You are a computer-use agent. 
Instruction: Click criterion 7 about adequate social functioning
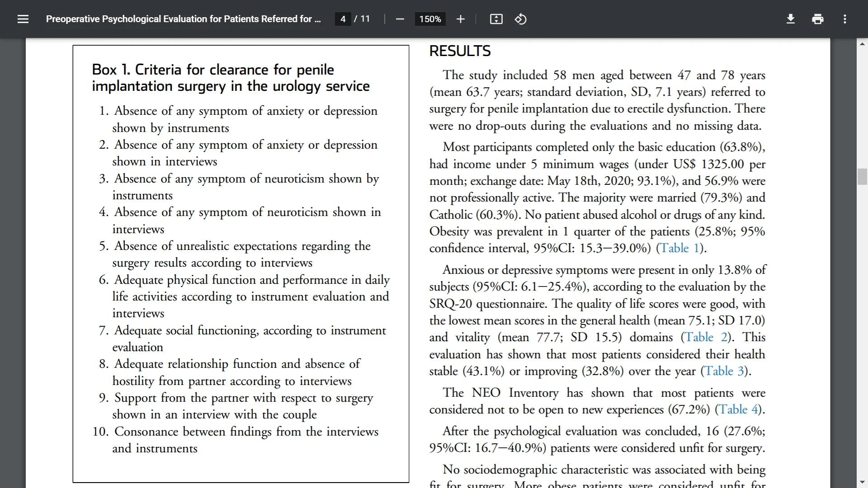tap(242, 339)
